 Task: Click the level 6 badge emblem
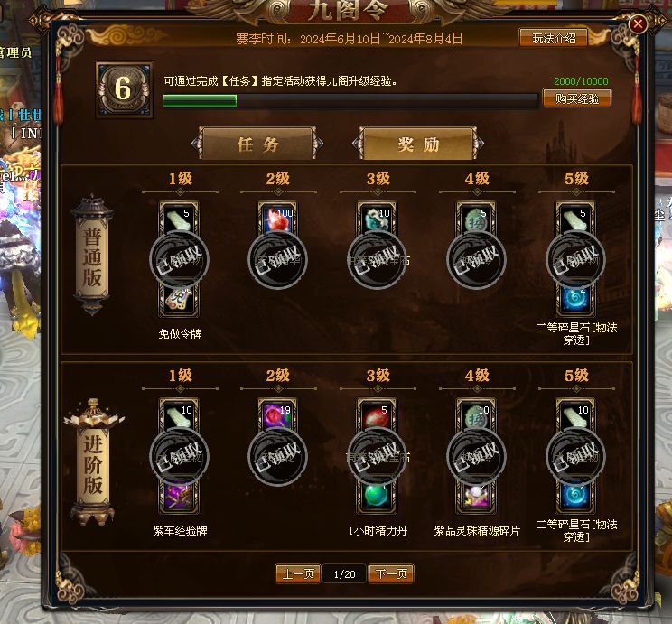(124, 89)
